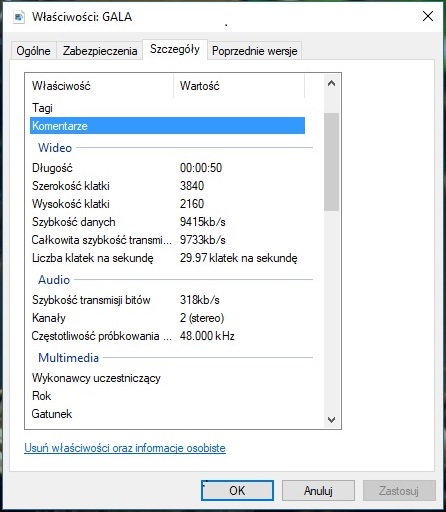Click the vertical scrollbar thumb

coord(331,162)
